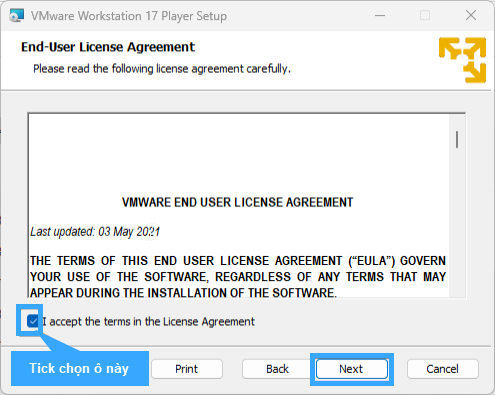Toggle the license agreement acceptance checkbox
The width and height of the screenshot is (495, 395).
click(33, 321)
